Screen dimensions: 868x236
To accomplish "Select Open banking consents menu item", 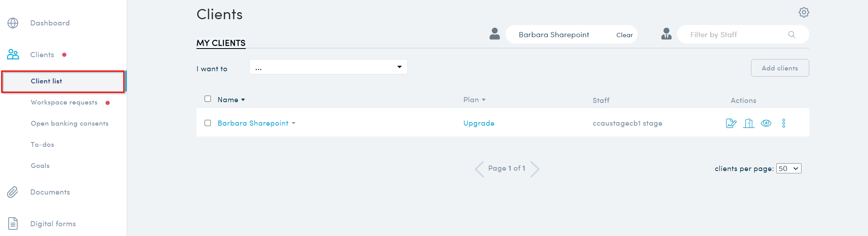I will 70,124.
